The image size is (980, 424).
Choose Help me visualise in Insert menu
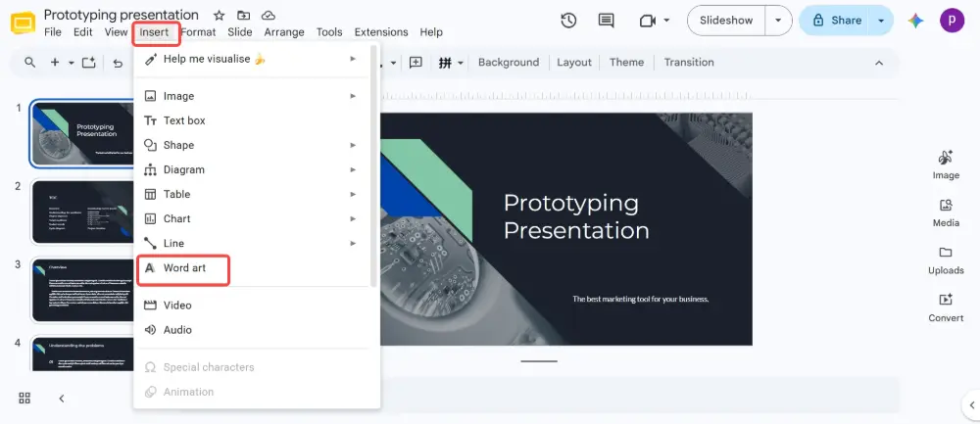pos(252,59)
